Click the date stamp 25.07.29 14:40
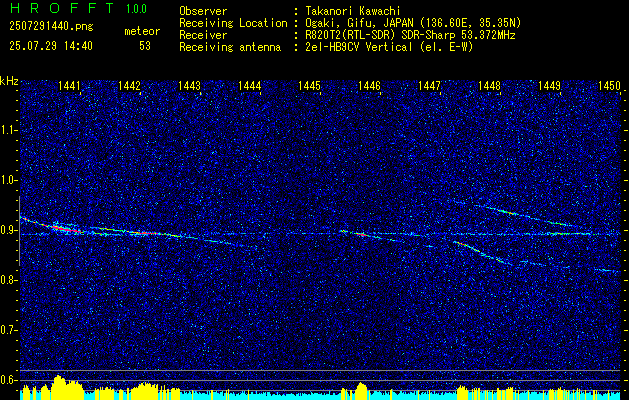Screen dimensions: 629x400 pos(51,46)
